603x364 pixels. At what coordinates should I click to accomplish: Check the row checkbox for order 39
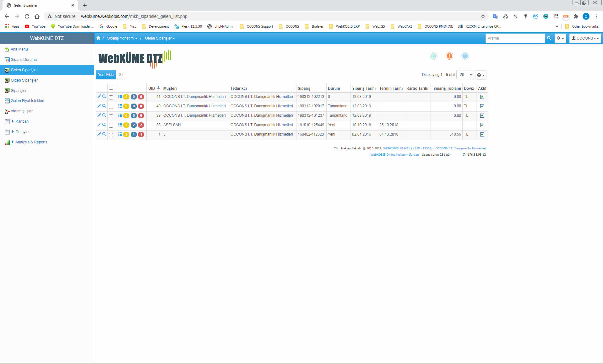pyautogui.click(x=111, y=116)
